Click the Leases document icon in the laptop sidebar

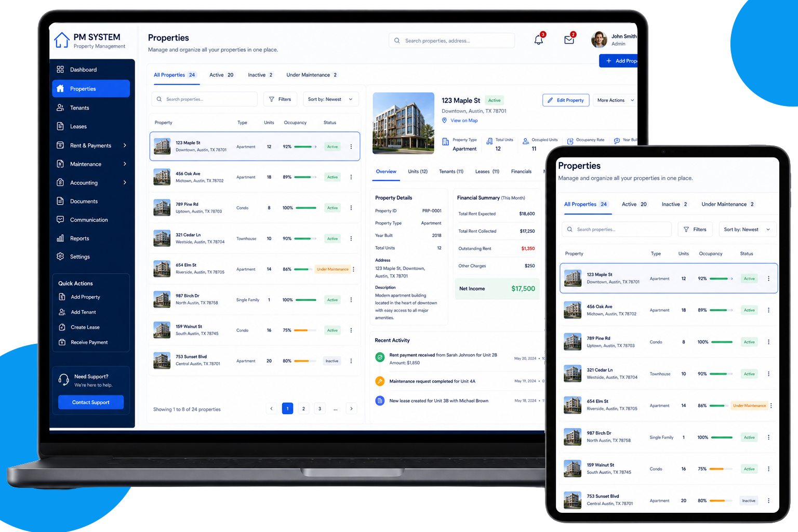tap(60, 126)
